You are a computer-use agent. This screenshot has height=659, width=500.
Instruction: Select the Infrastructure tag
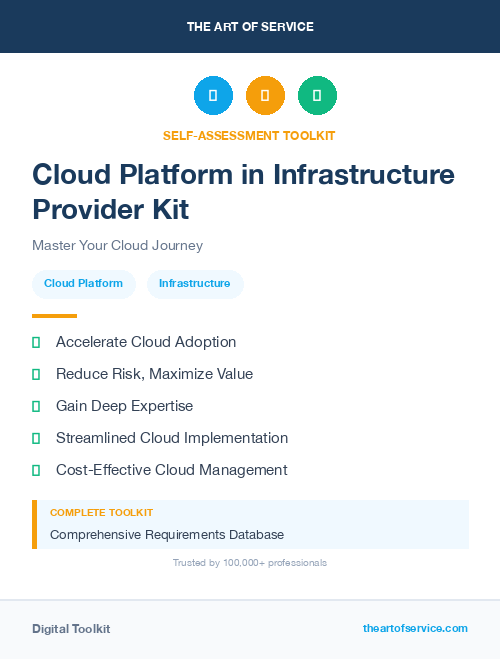tap(195, 284)
